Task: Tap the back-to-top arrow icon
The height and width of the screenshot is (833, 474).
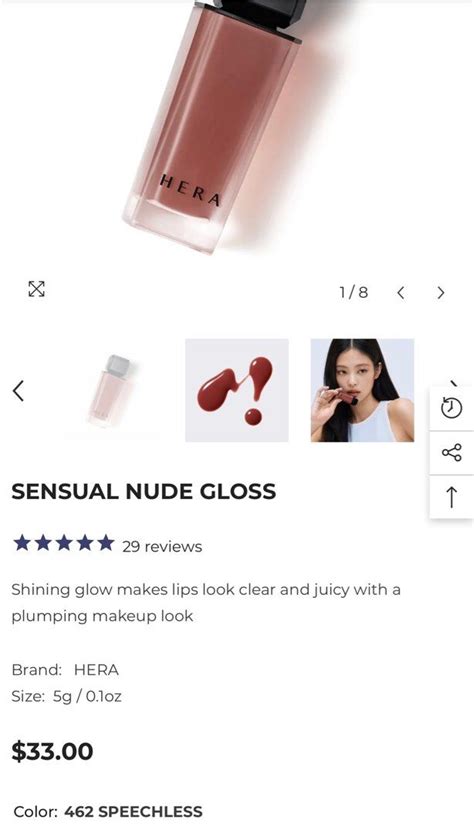Action: (452, 497)
